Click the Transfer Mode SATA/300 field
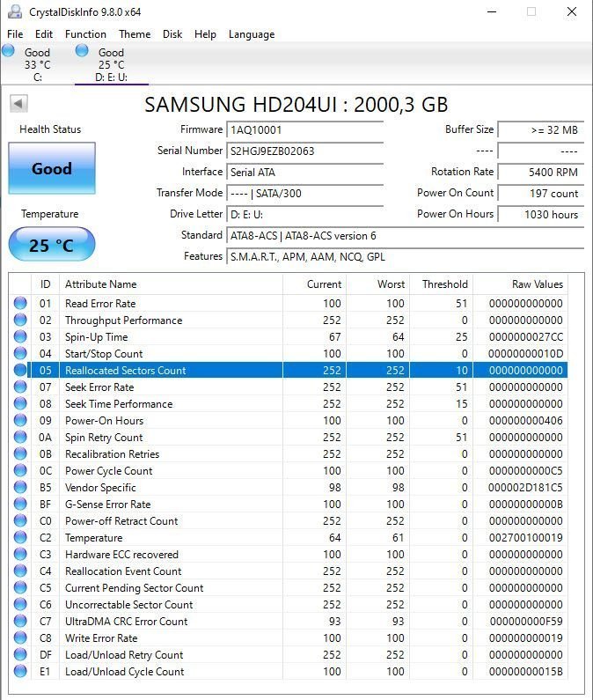593x700 pixels. [x=305, y=194]
